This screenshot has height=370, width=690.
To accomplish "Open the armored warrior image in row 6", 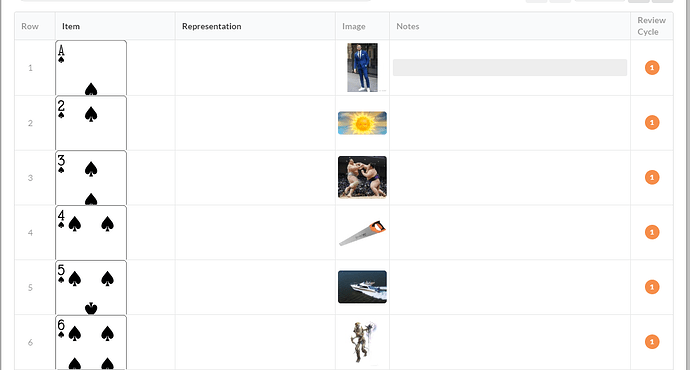I will 362,342.
